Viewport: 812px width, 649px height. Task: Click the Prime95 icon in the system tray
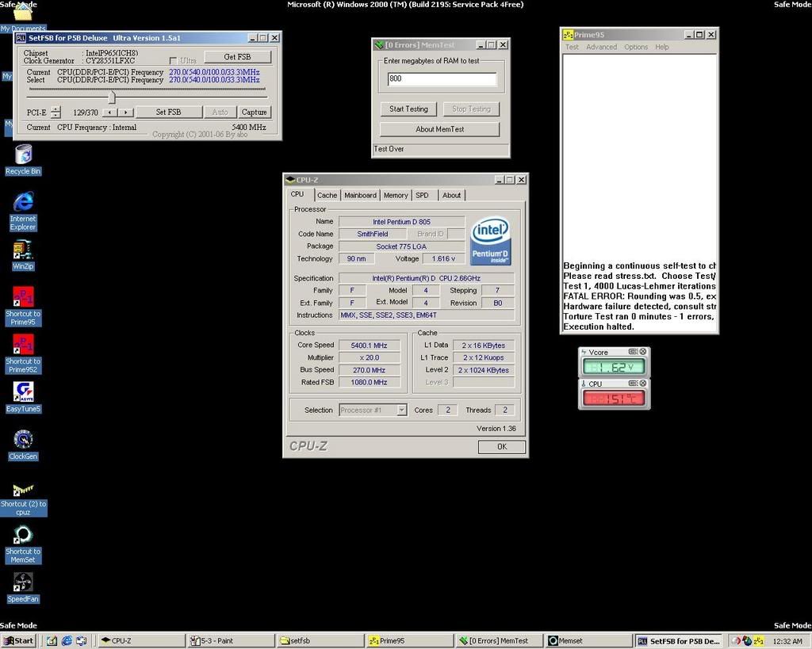pos(759,641)
